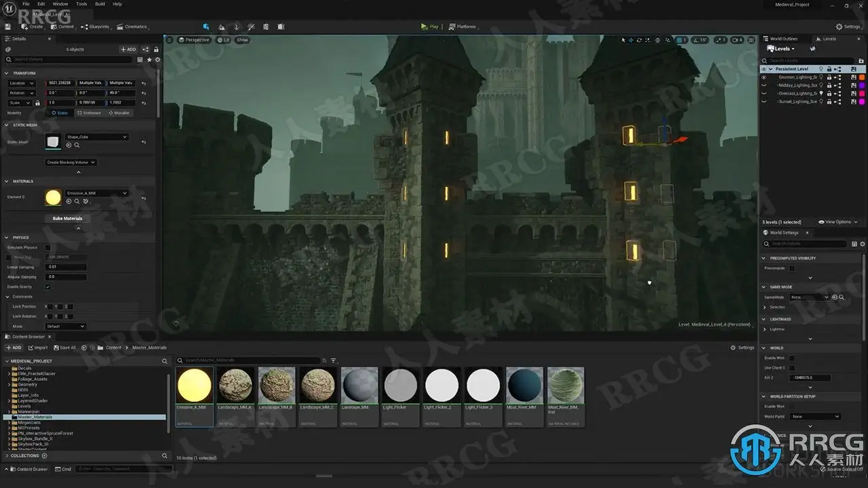Reset Location to default with arrow icon

[143, 83]
